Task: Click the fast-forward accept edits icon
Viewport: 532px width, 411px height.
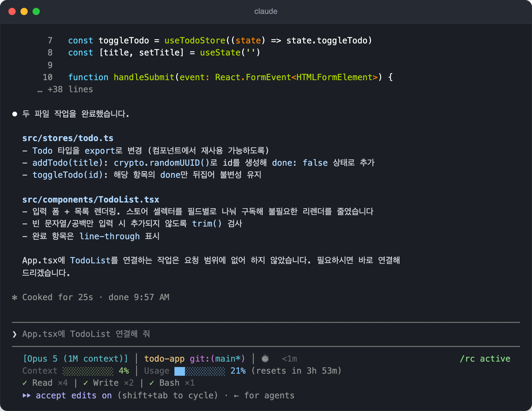Action: click(x=27, y=395)
